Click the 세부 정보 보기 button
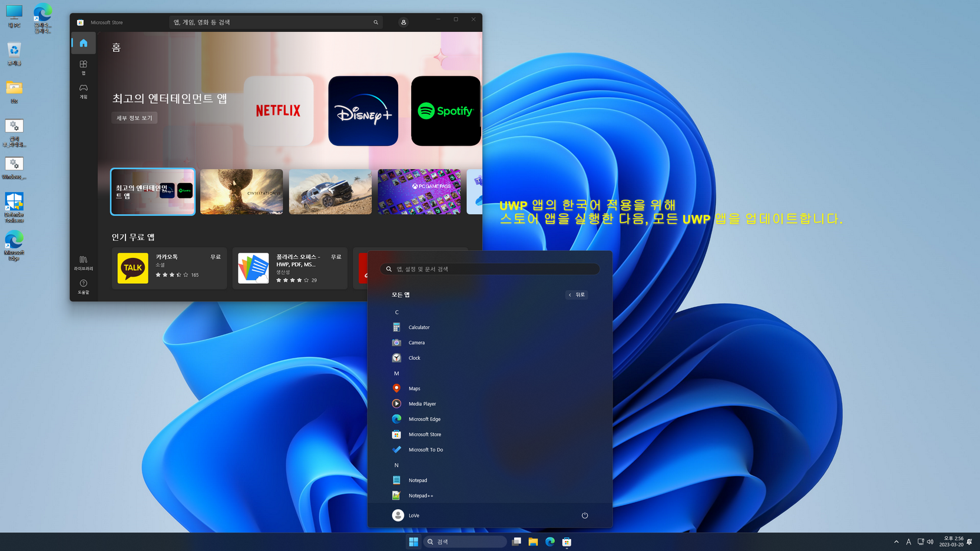980x551 pixels. [x=134, y=118]
